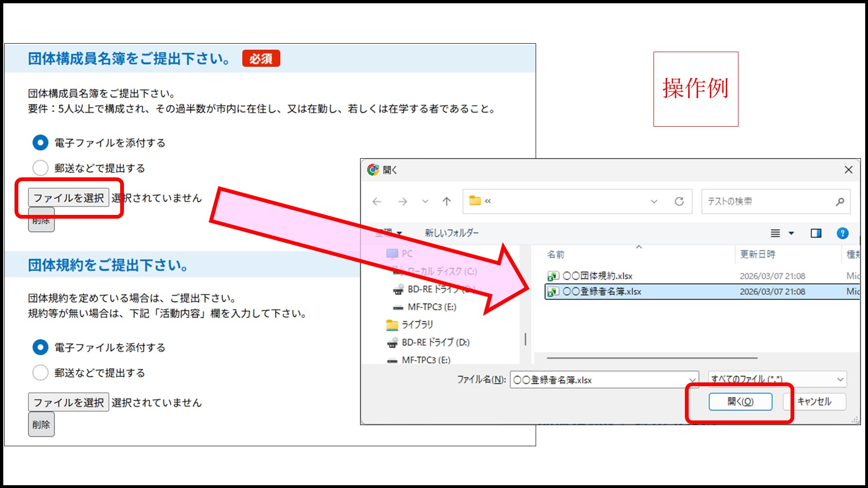This screenshot has width=868, height=488.
Task: Select ○○団体規約.xlsx in the file list
Action: [x=597, y=276]
